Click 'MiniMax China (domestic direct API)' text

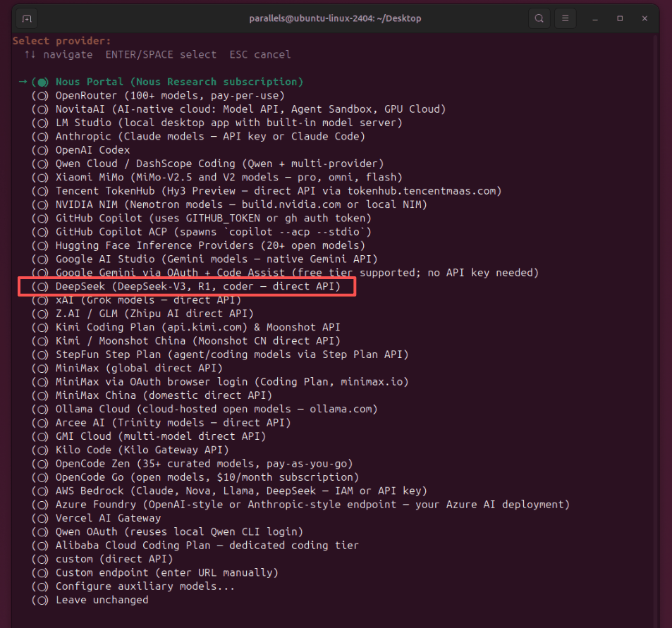coord(164,395)
